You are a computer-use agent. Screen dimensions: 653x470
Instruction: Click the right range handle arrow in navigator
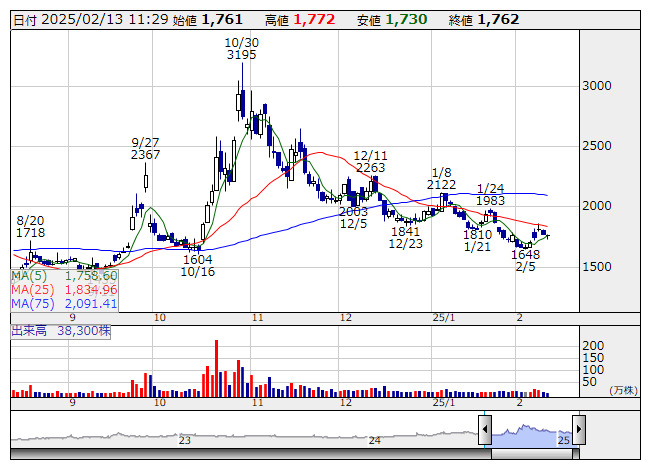(x=577, y=430)
